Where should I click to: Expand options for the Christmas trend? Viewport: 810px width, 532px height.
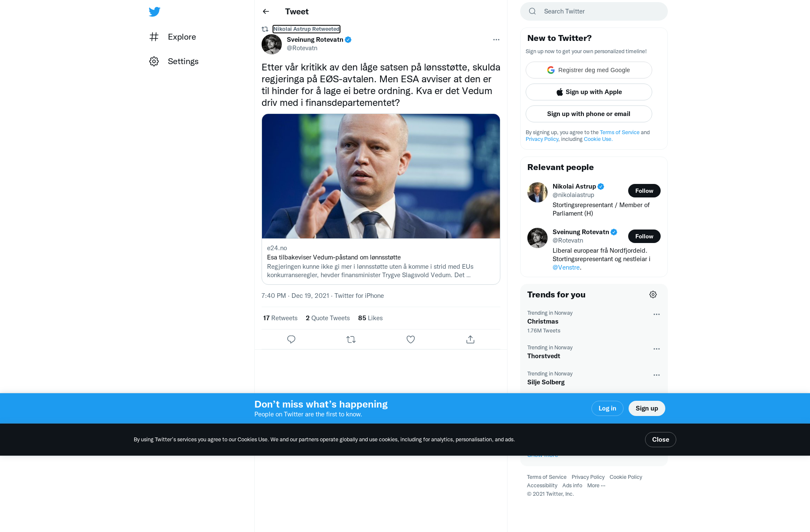[656, 314]
